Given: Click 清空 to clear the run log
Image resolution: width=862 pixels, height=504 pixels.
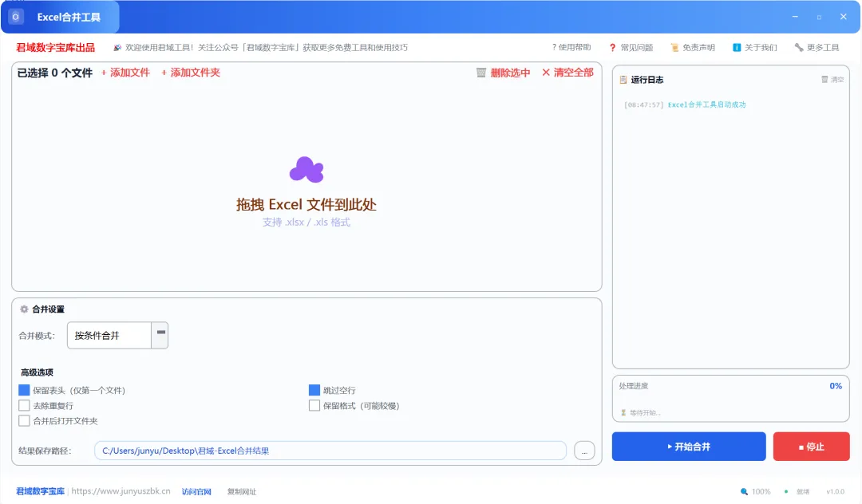Looking at the screenshot, I should (x=832, y=80).
